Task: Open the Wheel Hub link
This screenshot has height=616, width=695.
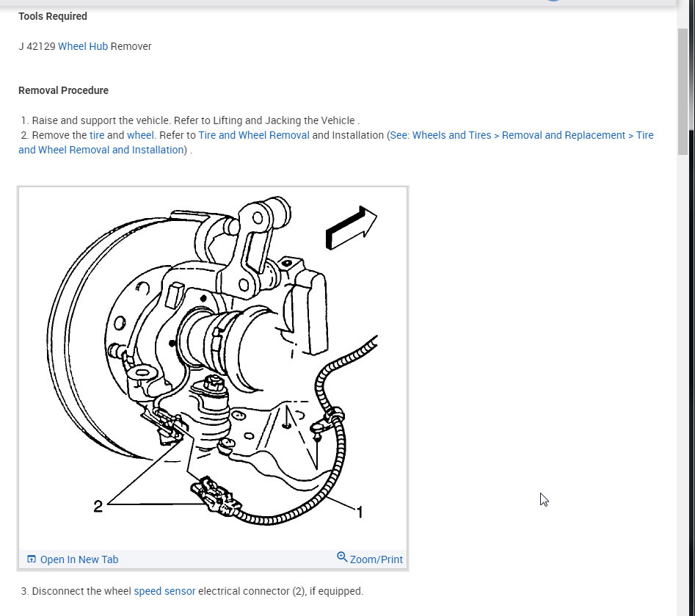Action: [x=83, y=46]
